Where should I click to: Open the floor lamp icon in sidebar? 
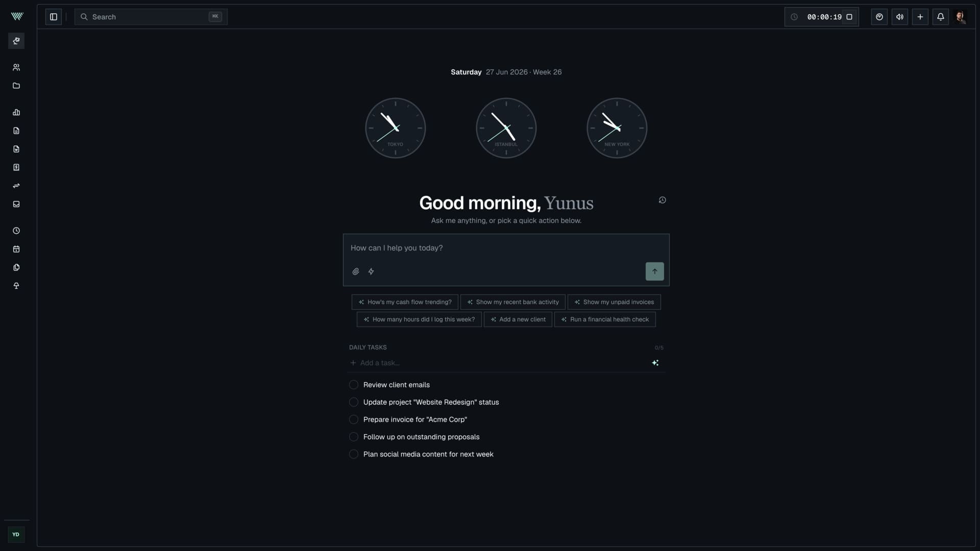[16, 286]
